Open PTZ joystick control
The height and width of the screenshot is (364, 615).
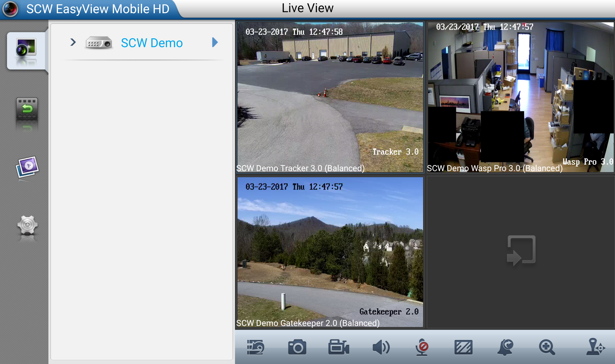(595, 347)
